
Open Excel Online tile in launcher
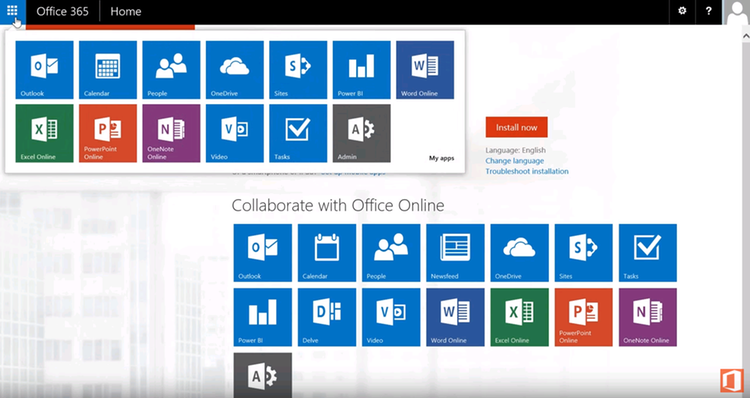pyautogui.click(x=44, y=133)
